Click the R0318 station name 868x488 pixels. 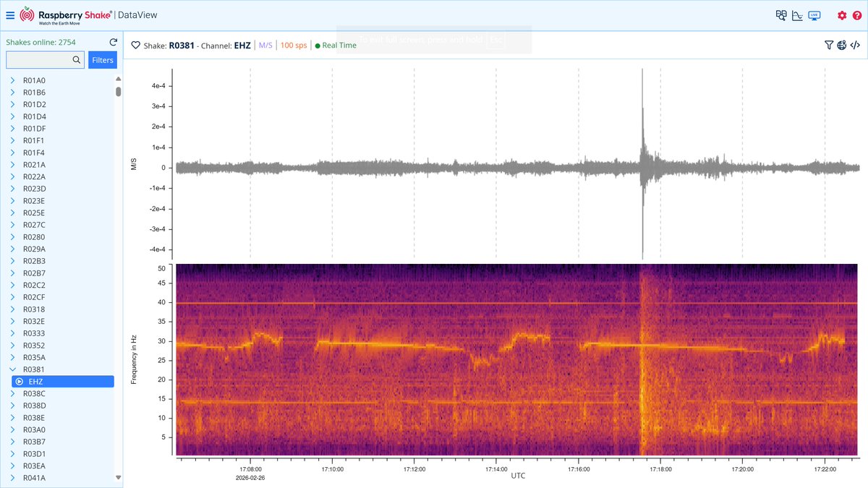pos(34,309)
